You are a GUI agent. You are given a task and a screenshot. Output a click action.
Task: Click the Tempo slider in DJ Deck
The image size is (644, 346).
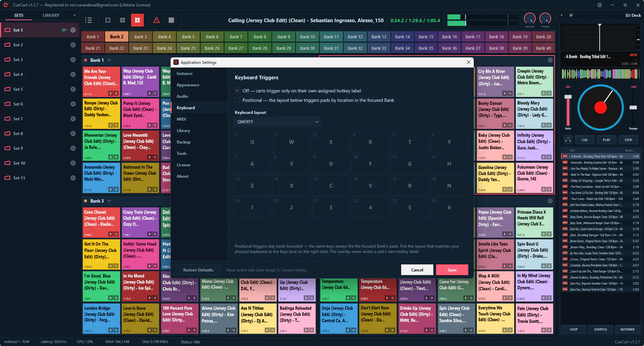click(633, 107)
